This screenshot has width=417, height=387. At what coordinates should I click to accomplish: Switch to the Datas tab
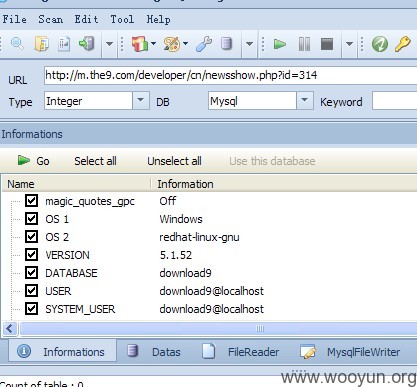click(154, 352)
